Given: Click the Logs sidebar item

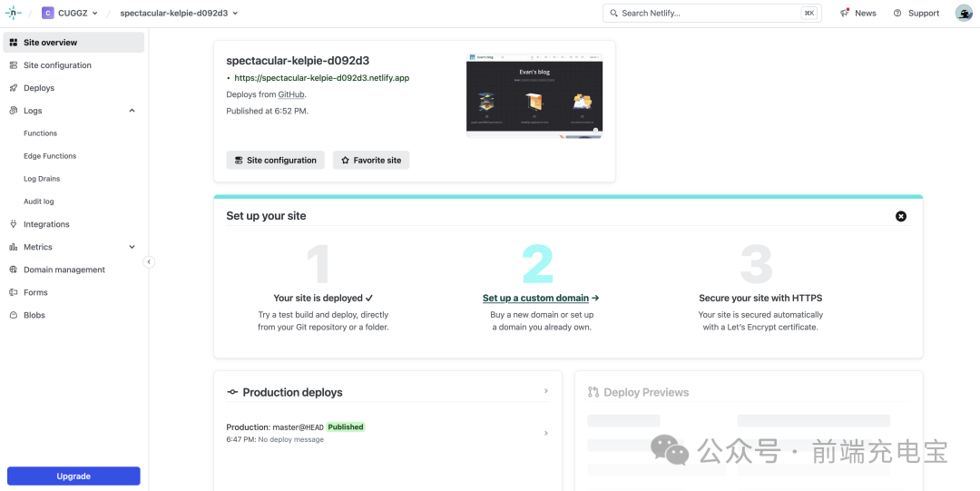Looking at the screenshot, I should pos(73,111).
